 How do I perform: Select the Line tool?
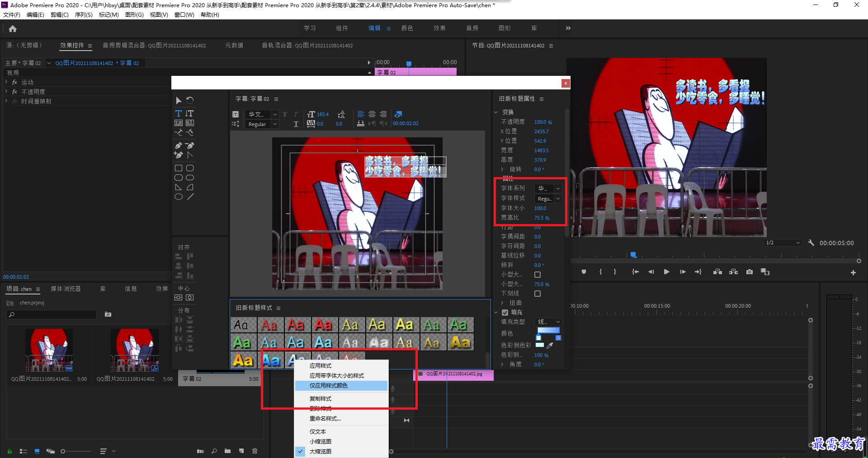190,197
